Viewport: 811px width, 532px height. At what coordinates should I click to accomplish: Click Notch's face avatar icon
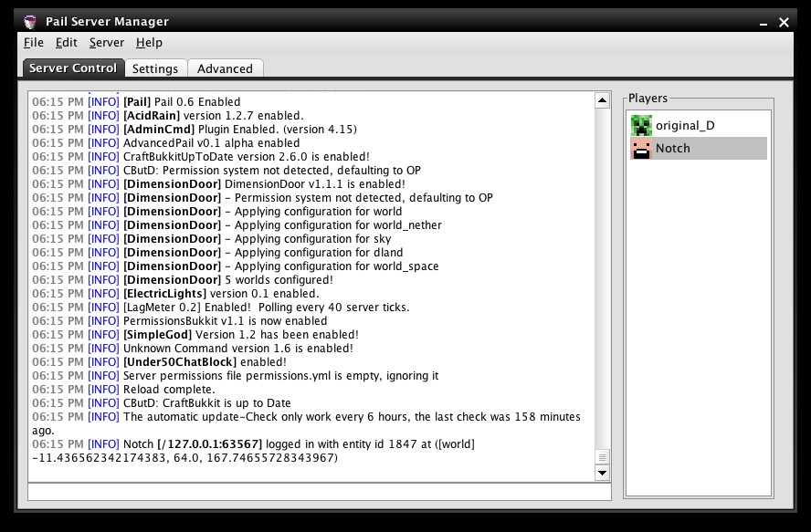coord(642,148)
